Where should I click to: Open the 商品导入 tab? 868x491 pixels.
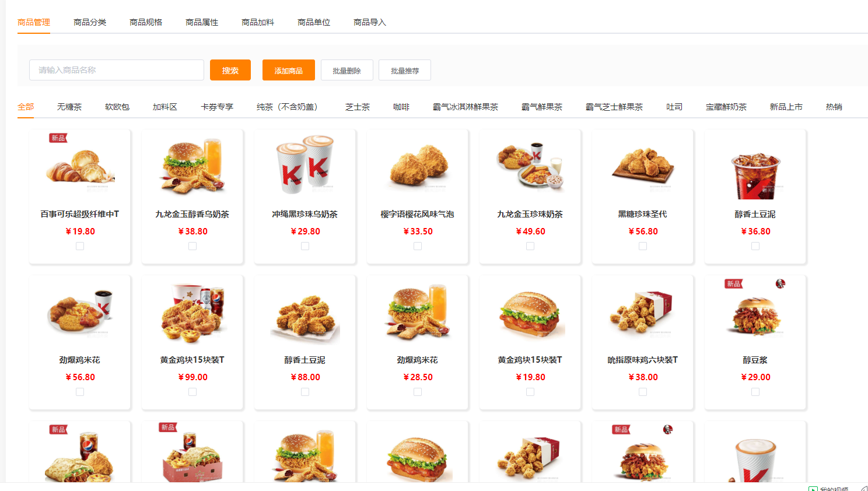tap(370, 22)
